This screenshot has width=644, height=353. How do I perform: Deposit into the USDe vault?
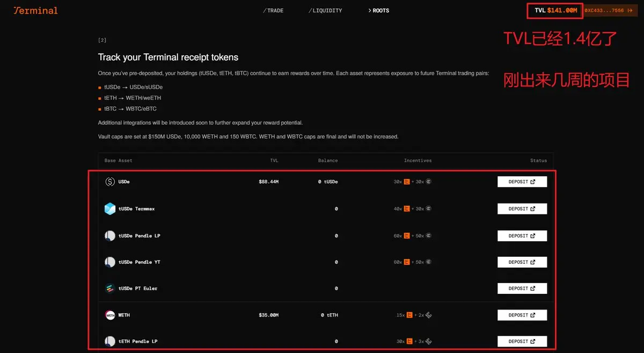click(x=522, y=182)
